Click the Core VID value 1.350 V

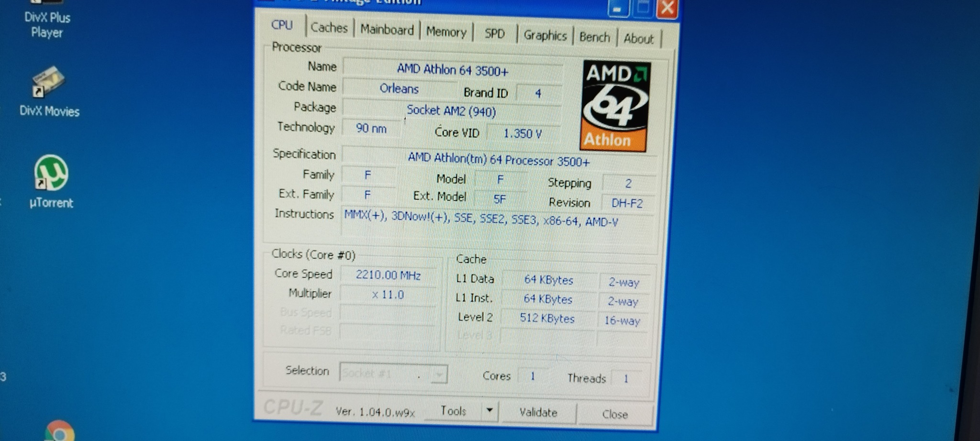click(523, 133)
